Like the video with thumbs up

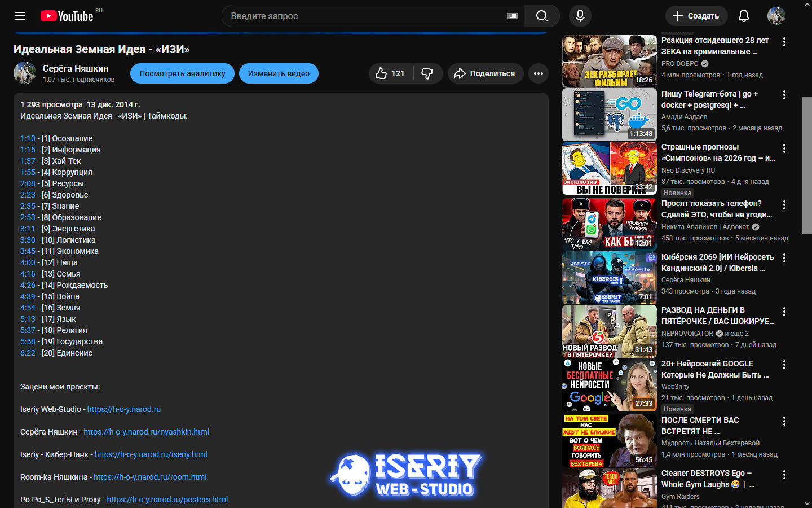coord(390,73)
